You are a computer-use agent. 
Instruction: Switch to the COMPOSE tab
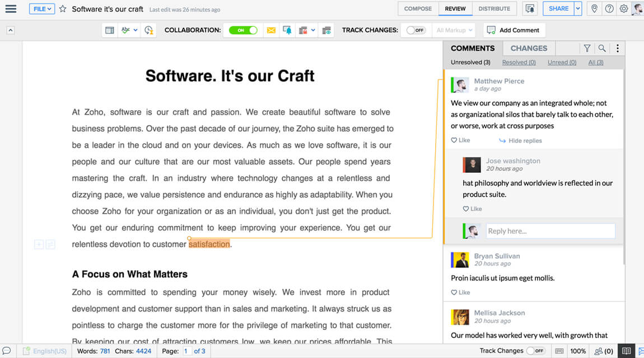[x=418, y=9]
